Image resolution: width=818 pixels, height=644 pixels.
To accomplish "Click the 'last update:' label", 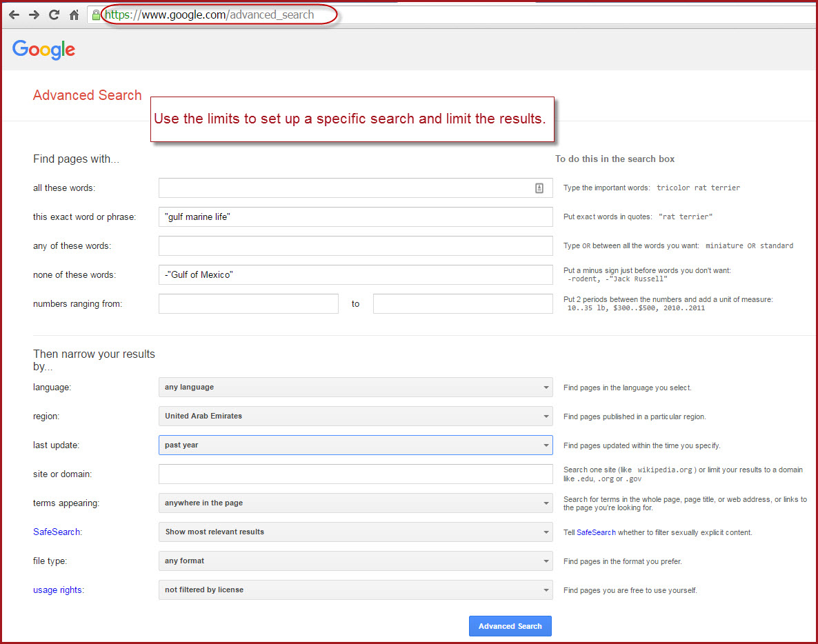I will (x=57, y=445).
